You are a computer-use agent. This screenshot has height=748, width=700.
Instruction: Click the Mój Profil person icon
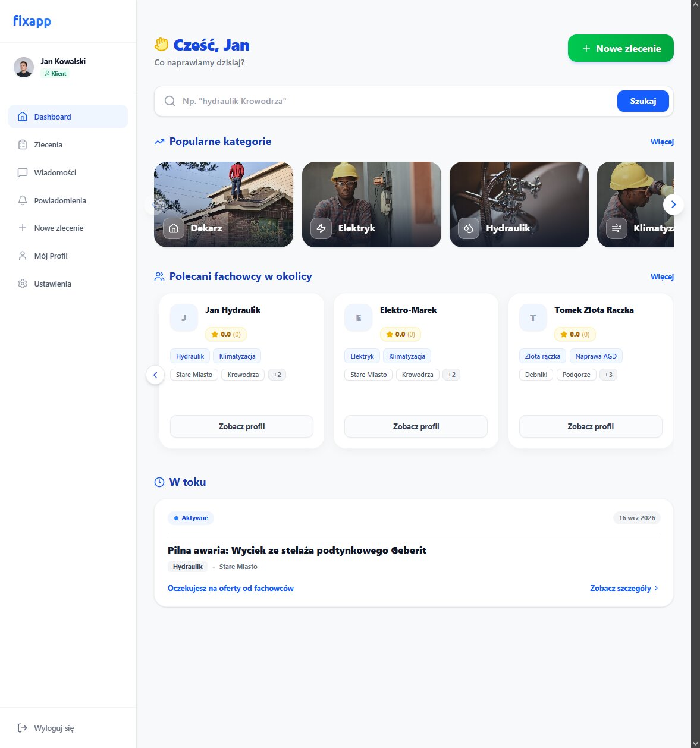pyautogui.click(x=23, y=256)
